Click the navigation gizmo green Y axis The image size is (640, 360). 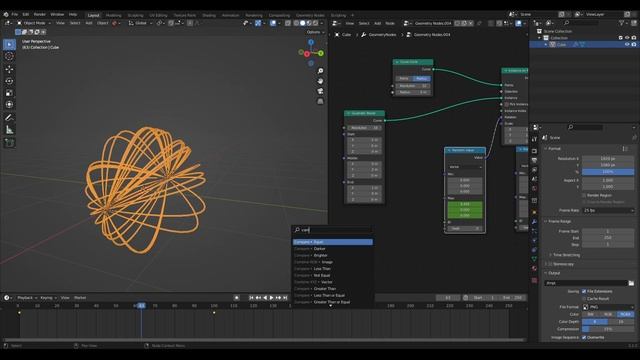coord(321,53)
